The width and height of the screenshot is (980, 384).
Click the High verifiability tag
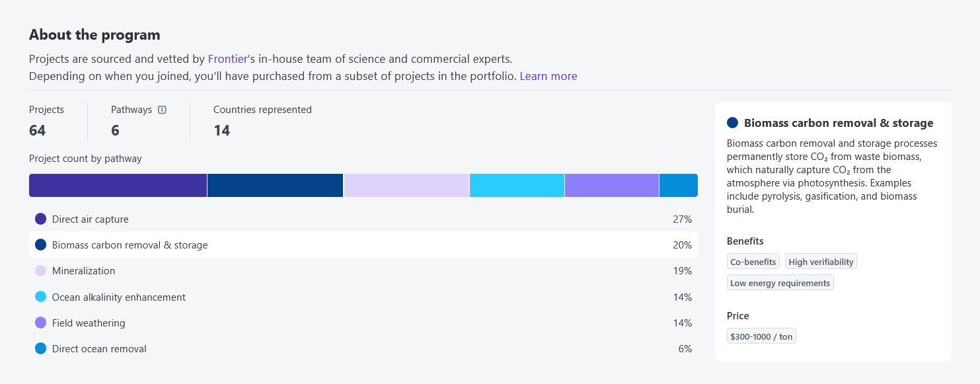[x=821, y=262]
